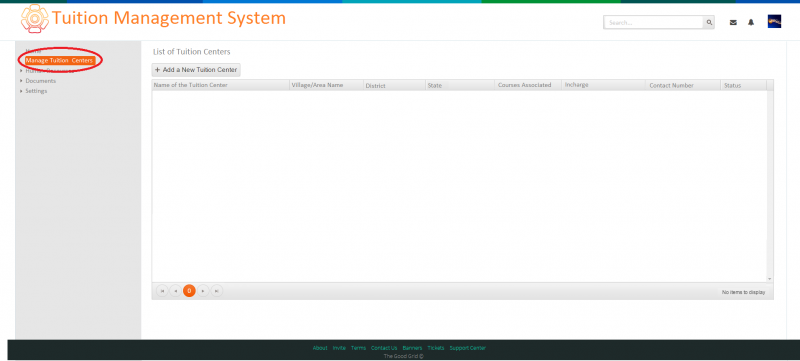Click the envelope messages icon
Viewport: 800px width, 361px height.
pos(733,22)
